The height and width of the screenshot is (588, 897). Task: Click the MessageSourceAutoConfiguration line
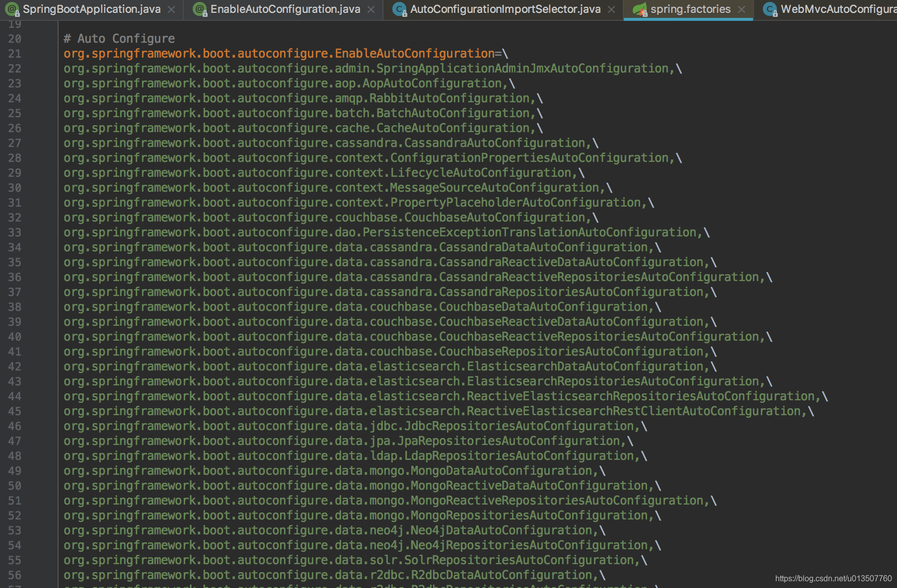[338, 188]
